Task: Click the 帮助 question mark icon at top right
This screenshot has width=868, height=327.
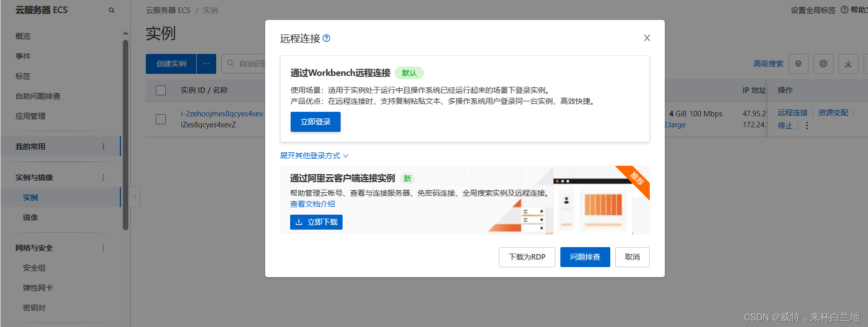Action: (845, 10)
